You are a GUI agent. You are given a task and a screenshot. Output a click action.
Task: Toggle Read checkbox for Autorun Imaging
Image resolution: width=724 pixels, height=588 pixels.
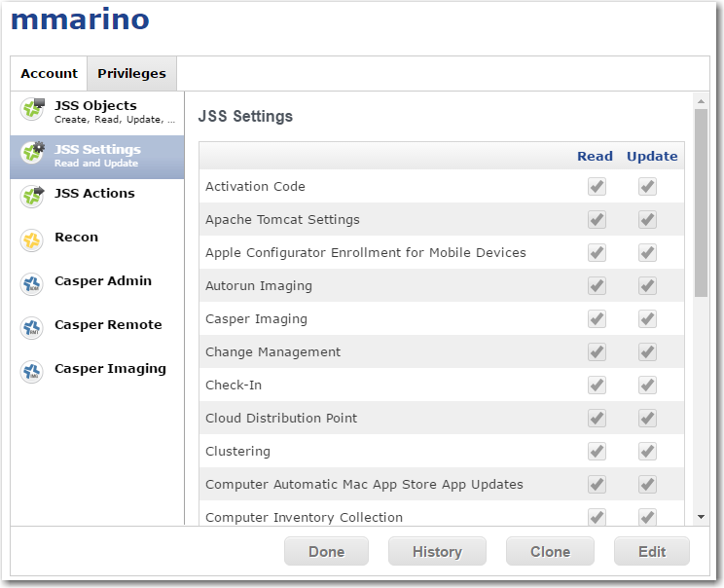point(597,286)
